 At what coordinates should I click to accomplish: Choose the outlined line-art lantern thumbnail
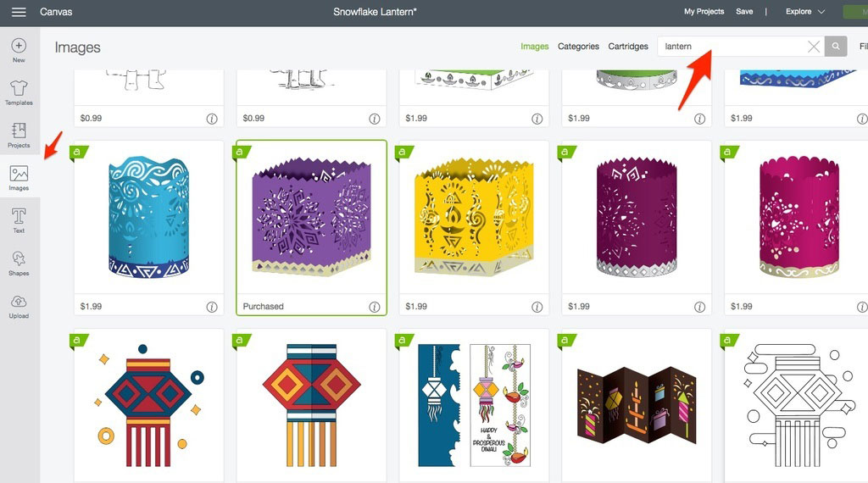pos(796,406)
